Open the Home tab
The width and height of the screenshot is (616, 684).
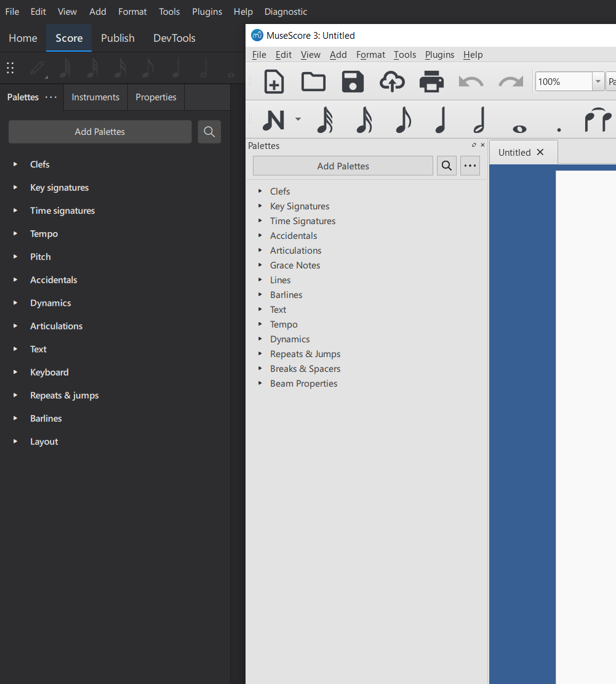(23, 38)
